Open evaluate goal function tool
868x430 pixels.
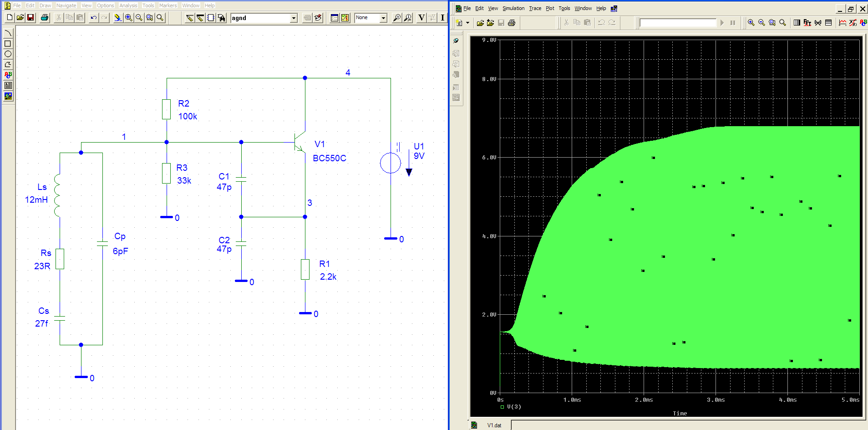coord(853,23)
